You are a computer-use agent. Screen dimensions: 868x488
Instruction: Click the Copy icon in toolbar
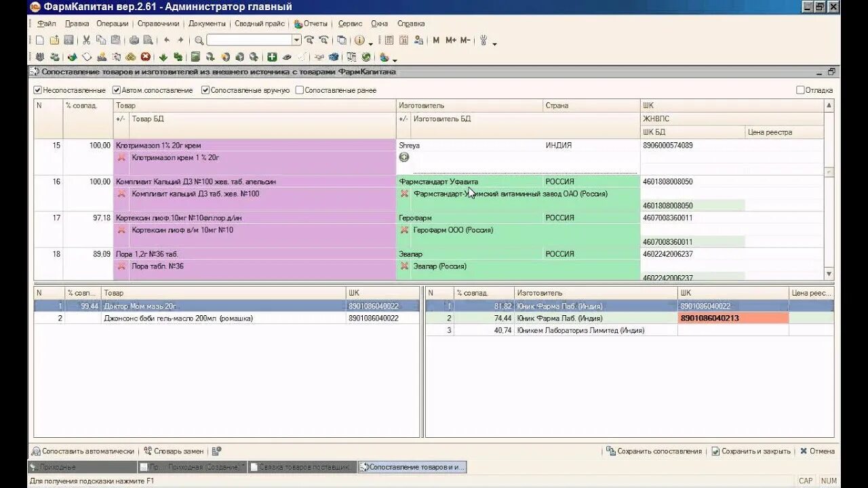(101, 41)
